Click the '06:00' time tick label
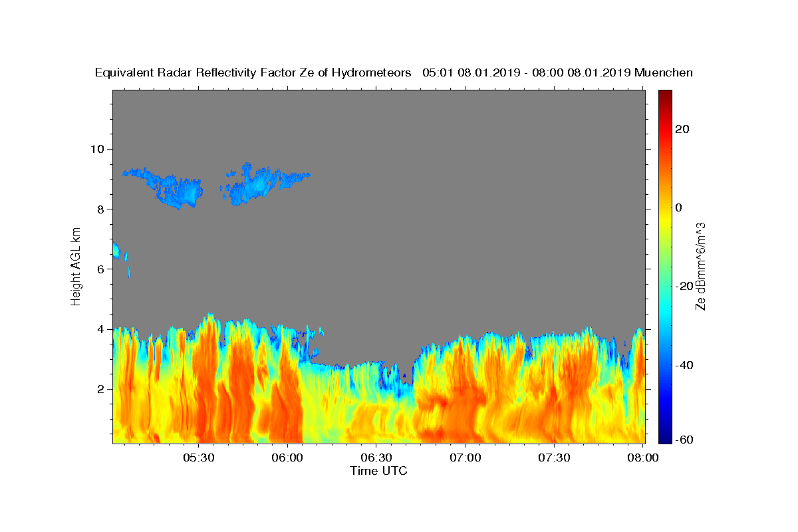This screenshot has width=798, height=532. point(287,458)
